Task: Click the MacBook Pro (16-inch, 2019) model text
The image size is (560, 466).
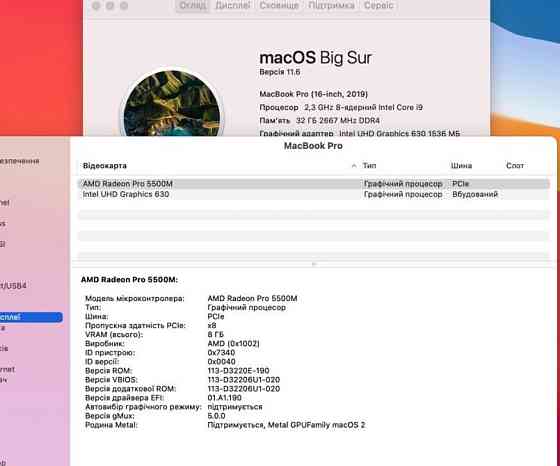Action: click(x=314, y=94)
